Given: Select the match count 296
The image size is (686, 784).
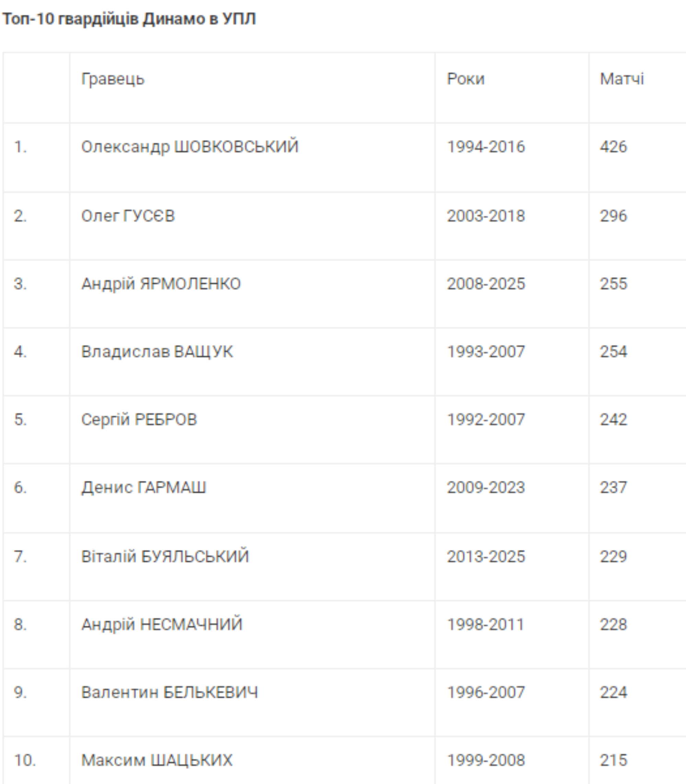Looking at the screenshot, I should [613, 216].
